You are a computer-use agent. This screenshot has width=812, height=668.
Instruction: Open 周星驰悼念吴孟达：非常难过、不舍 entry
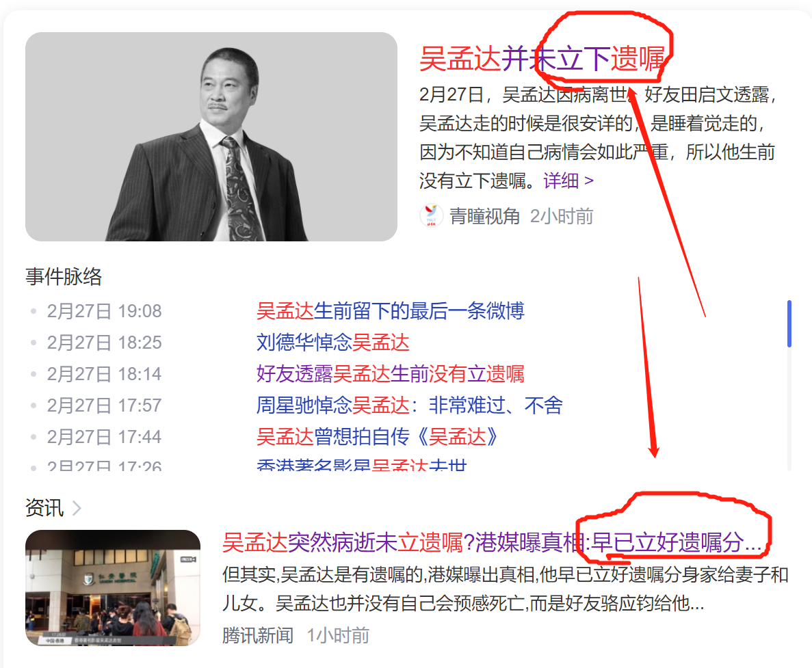tap(410, 405)
